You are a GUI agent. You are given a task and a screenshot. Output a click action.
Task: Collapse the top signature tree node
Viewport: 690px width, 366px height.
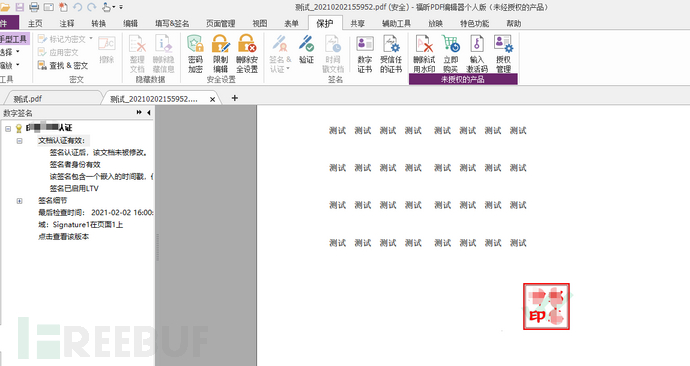tap(8, 128)
